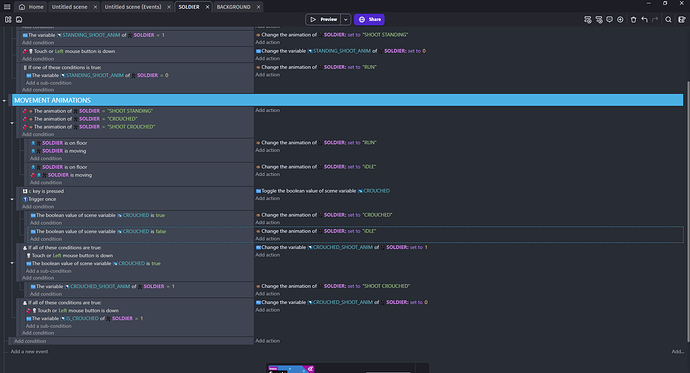The image size is (690, 373).
Task: Undo the last change
Action: [644, 19]
